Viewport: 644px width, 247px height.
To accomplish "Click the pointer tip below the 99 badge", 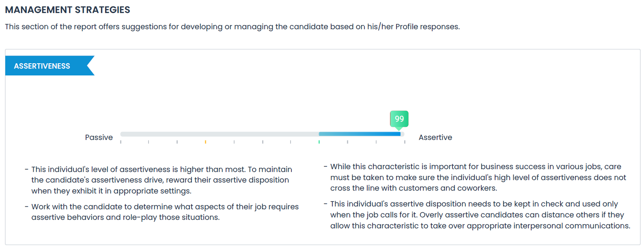I will (x=399, y=129).
